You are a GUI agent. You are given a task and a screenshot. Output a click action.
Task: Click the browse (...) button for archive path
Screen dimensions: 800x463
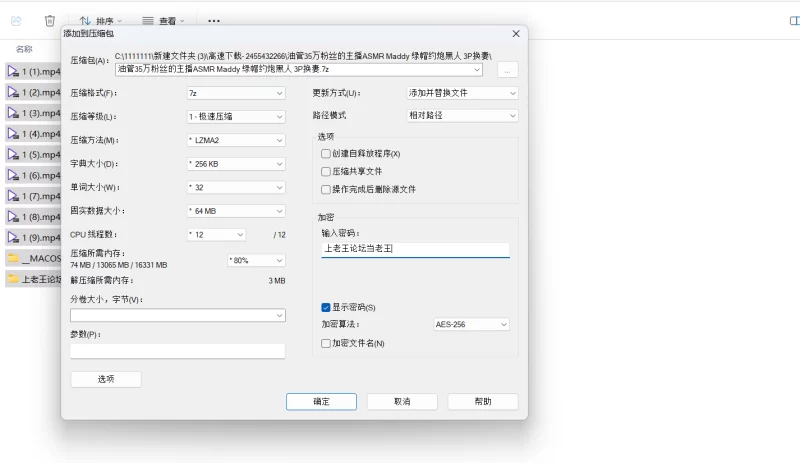coord(507,70)
